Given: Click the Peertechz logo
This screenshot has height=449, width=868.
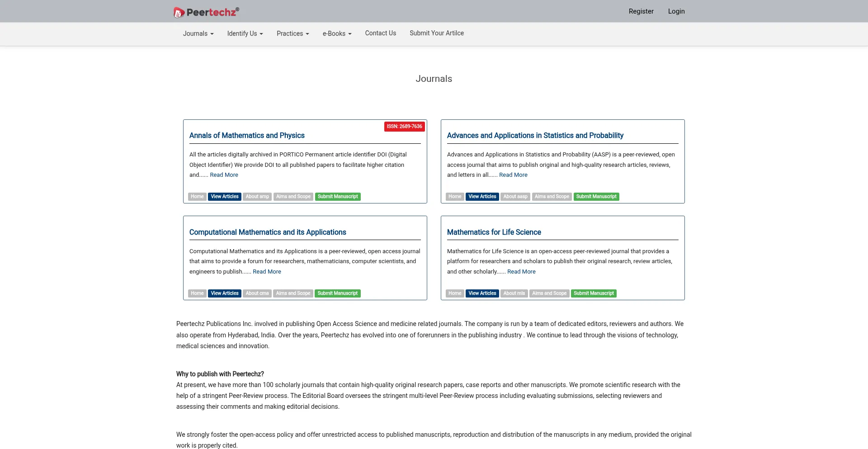Looking at the screenshot, I should (207, 12).
